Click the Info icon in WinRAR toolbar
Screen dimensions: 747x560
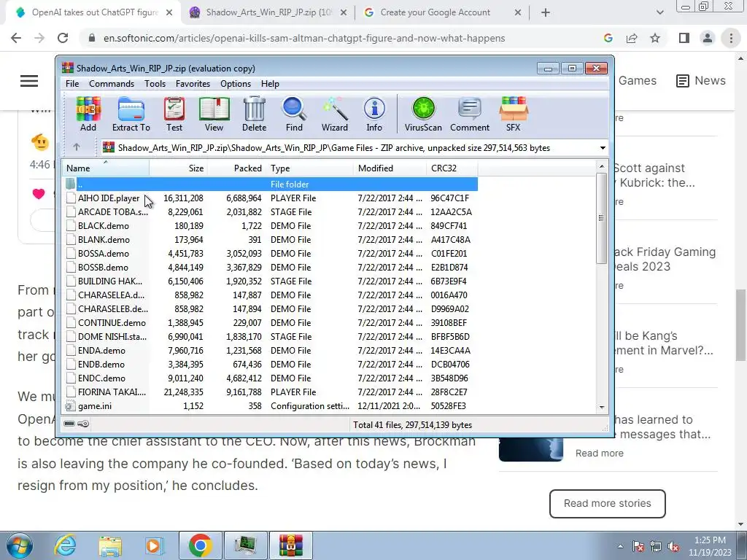374,114
